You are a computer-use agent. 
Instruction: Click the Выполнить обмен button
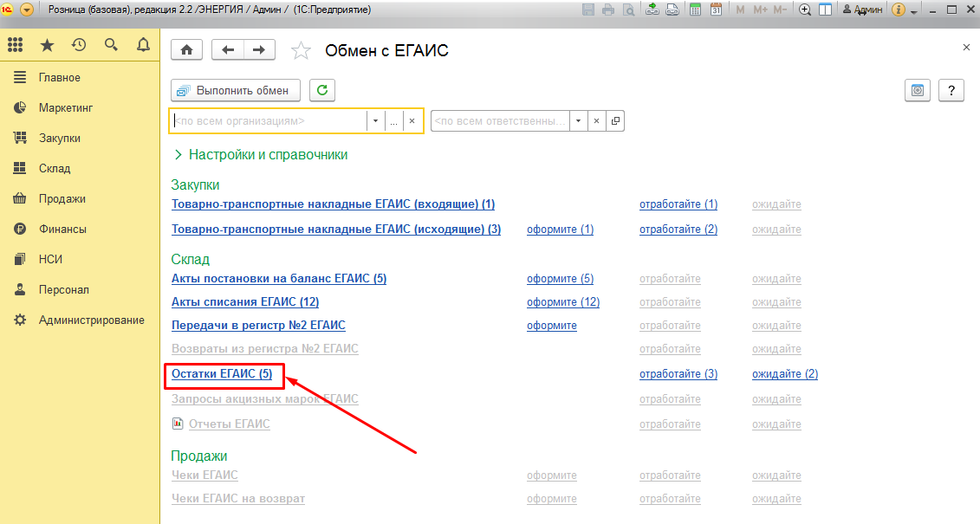pos(236,90)
